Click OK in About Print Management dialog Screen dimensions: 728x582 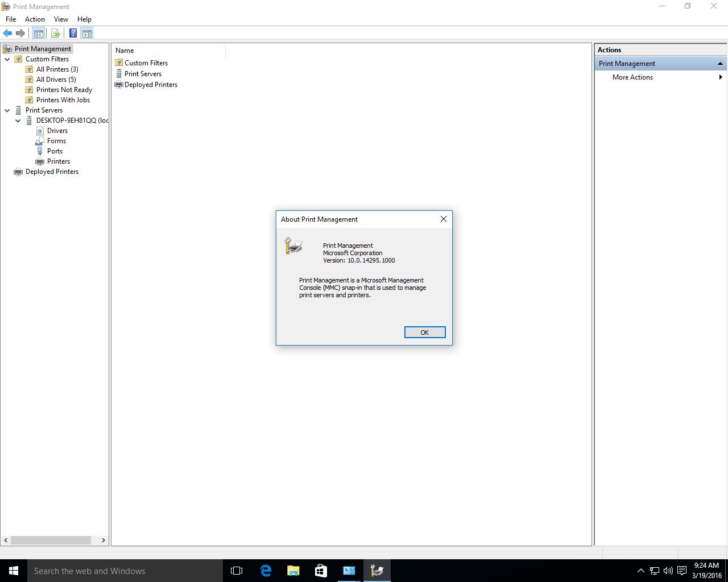425,332
